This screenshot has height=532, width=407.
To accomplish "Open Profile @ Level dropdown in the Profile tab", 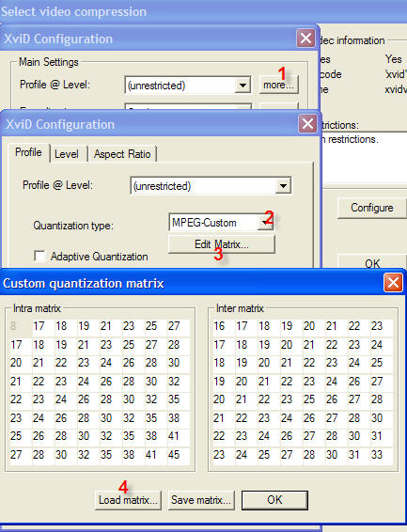I will point(283,185).
